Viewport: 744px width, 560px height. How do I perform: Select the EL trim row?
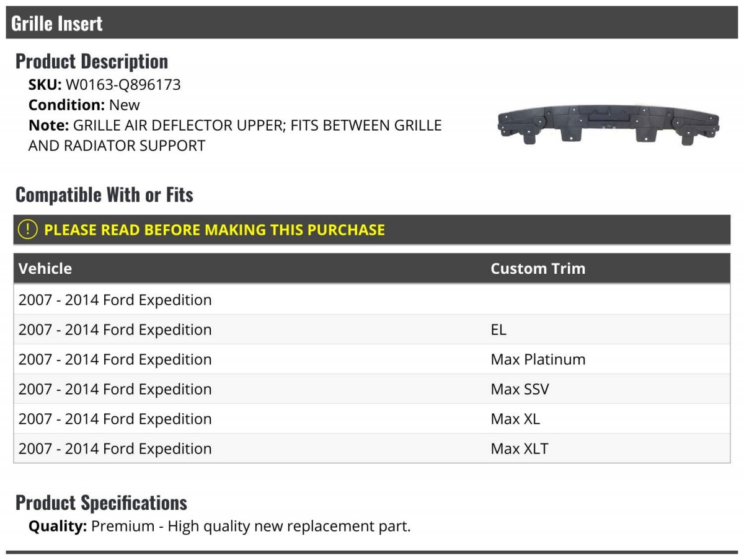[x=372, y=330]
